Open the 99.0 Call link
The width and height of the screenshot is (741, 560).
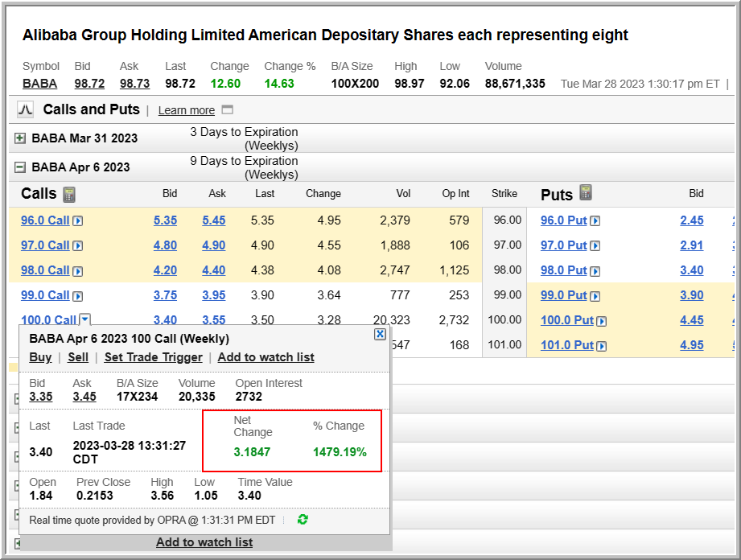click(x=45, y=295)
